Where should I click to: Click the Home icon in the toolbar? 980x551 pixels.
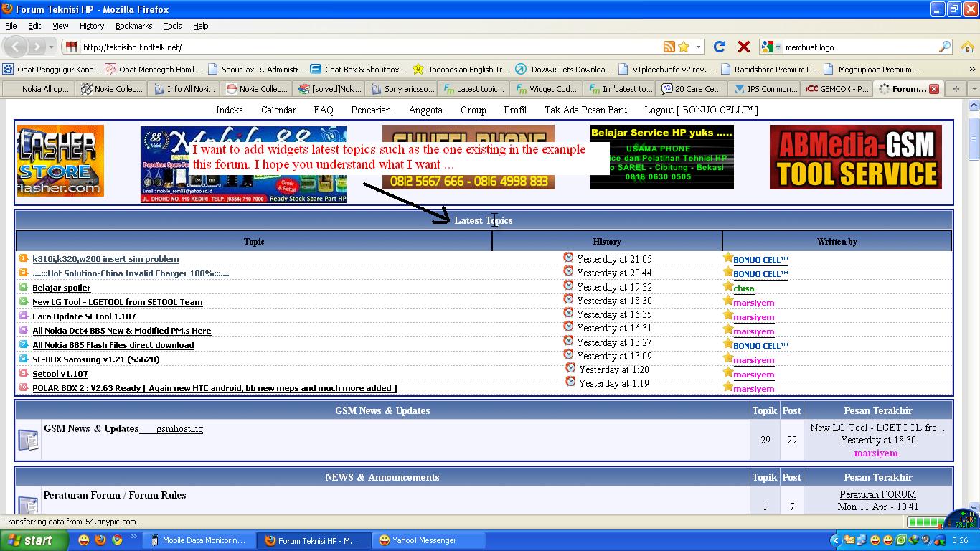pos(968,47)
